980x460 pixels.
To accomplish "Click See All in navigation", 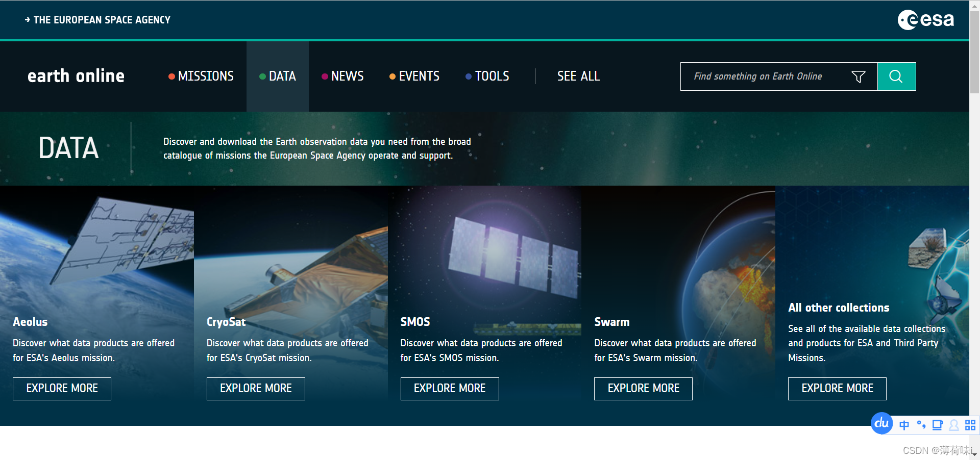I will point(578,76).
